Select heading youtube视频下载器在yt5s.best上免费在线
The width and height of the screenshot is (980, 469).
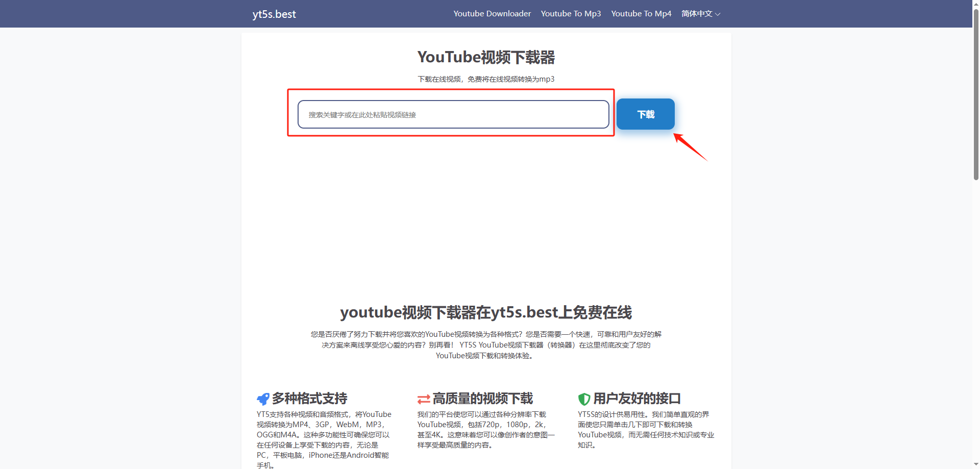pyautogui.click(x=486, y=312)
